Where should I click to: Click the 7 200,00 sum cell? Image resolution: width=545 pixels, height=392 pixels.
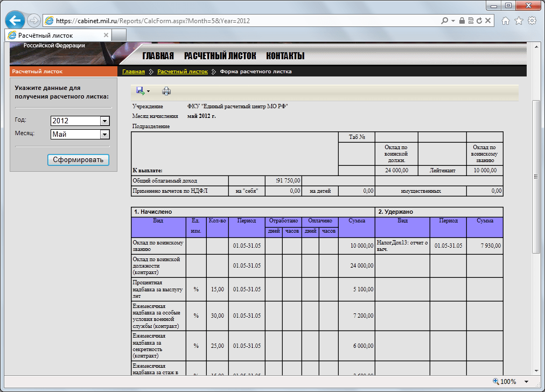tap(357, 316)
